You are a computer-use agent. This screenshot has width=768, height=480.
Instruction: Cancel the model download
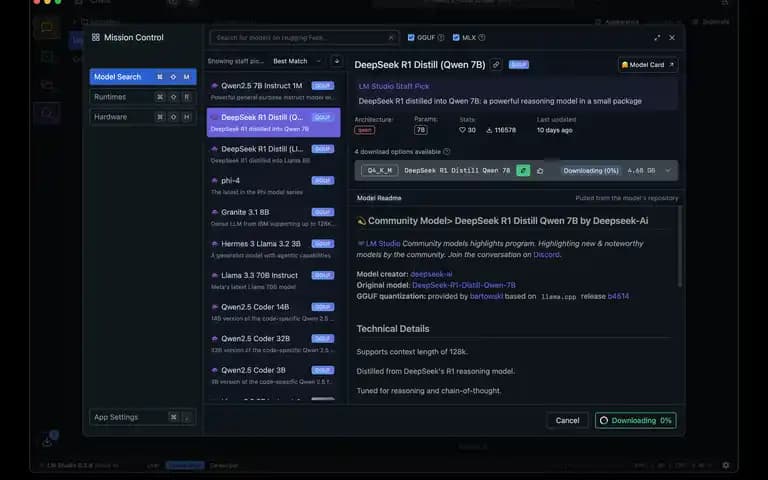pyautogui.click(x=567, y=421)
